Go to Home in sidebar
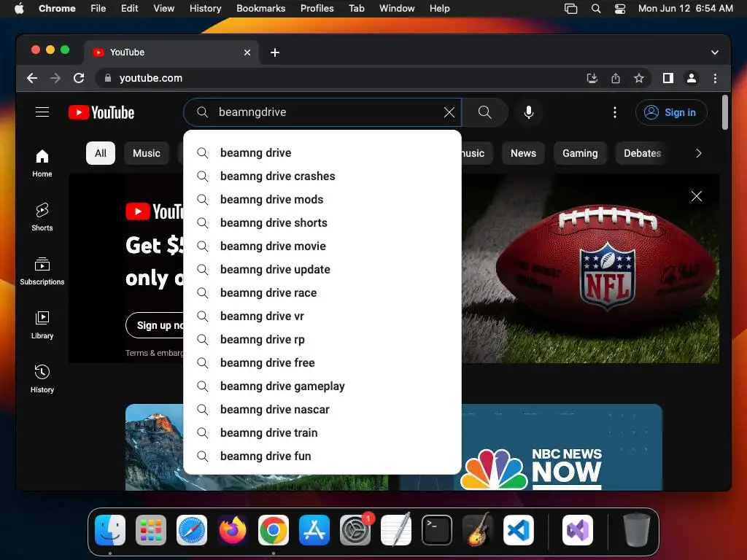This screenshot has height=560, width=747. [x=42, y=163]
